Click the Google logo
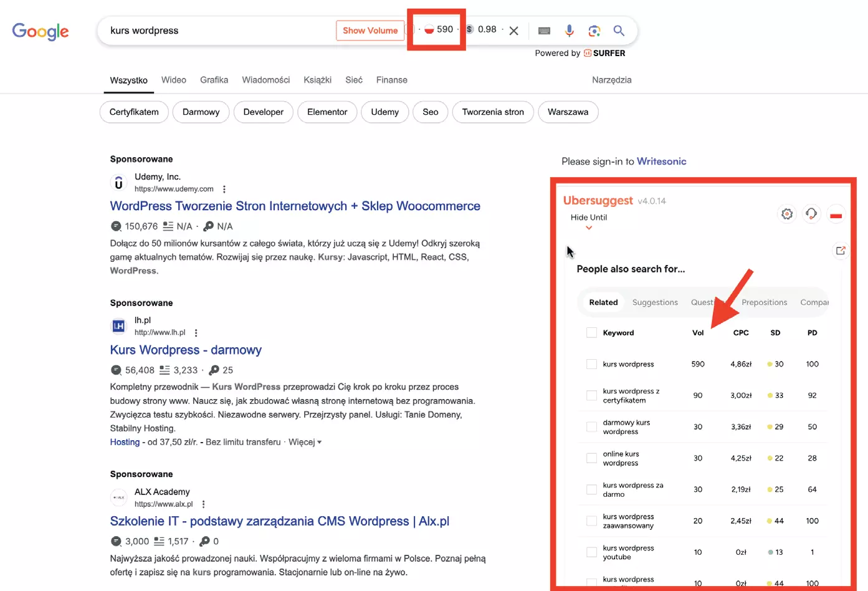 [x=41, y=31]
